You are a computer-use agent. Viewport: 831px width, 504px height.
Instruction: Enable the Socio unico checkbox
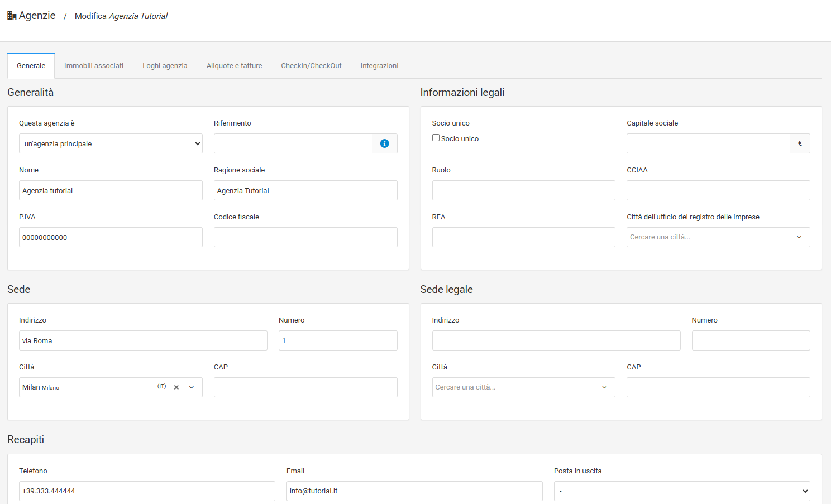pyautogui.click(x=436, y=138)
